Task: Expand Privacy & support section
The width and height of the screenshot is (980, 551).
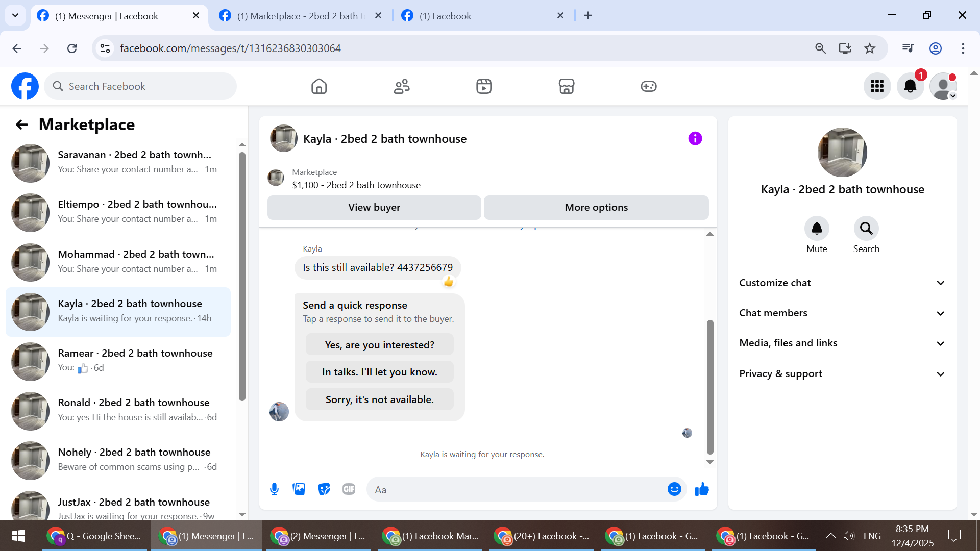Action: (x=842, y=373)
